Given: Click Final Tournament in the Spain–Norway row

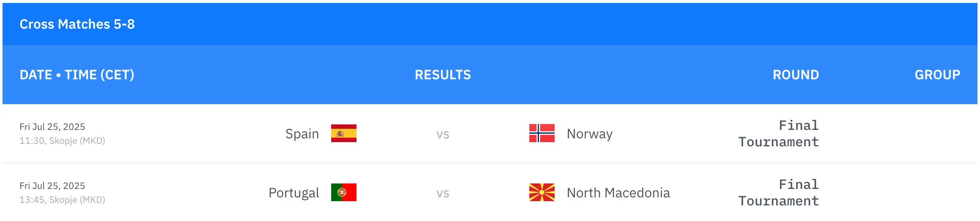Looking at the screenshot, I should coord(779,134).
